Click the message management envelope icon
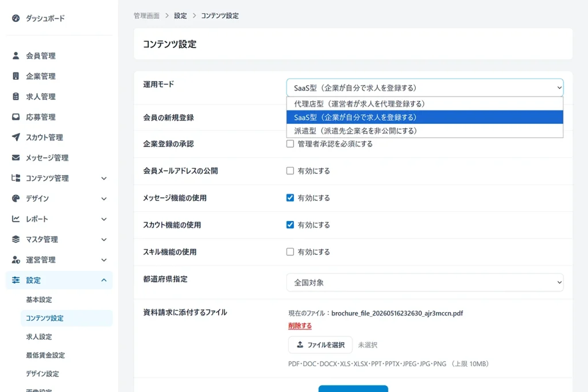 (16, 157)
